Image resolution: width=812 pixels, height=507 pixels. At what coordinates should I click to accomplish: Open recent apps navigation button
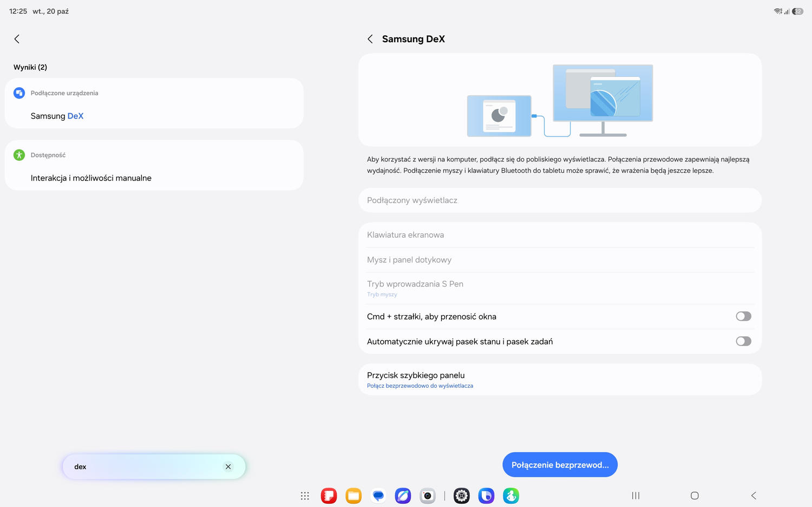click(x=636, y=496)
